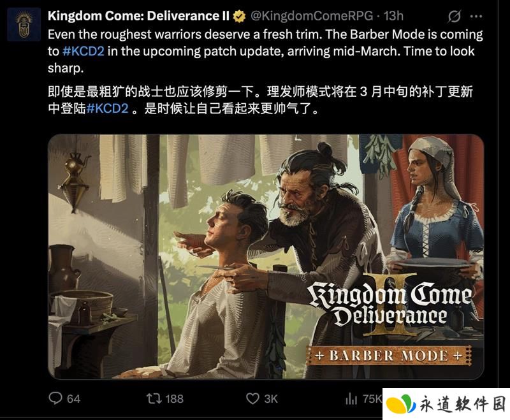
Task: Click the gold verified badge
Action: tap(240, 17)
